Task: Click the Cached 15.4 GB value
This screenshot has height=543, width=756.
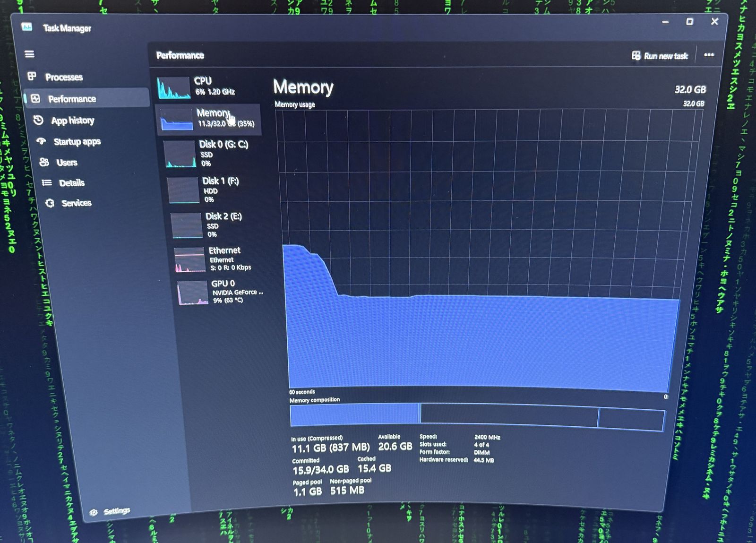Action: tap(375, 468)
